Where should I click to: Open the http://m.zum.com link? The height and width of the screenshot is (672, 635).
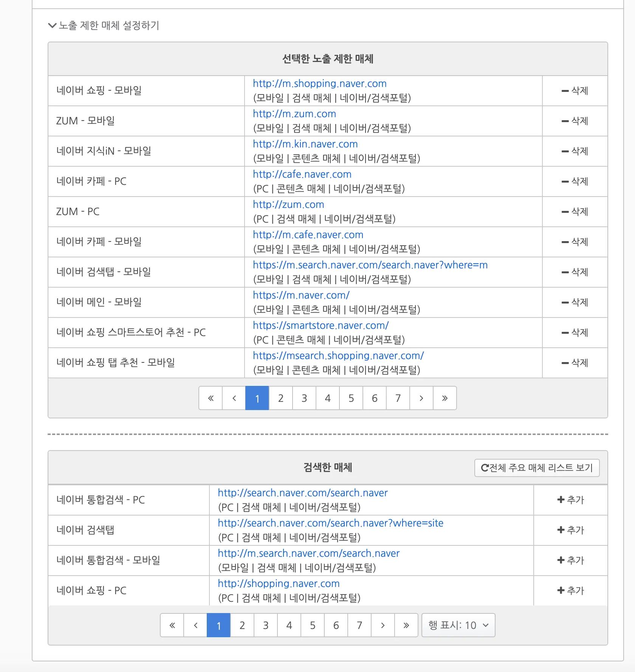point(294,114)
